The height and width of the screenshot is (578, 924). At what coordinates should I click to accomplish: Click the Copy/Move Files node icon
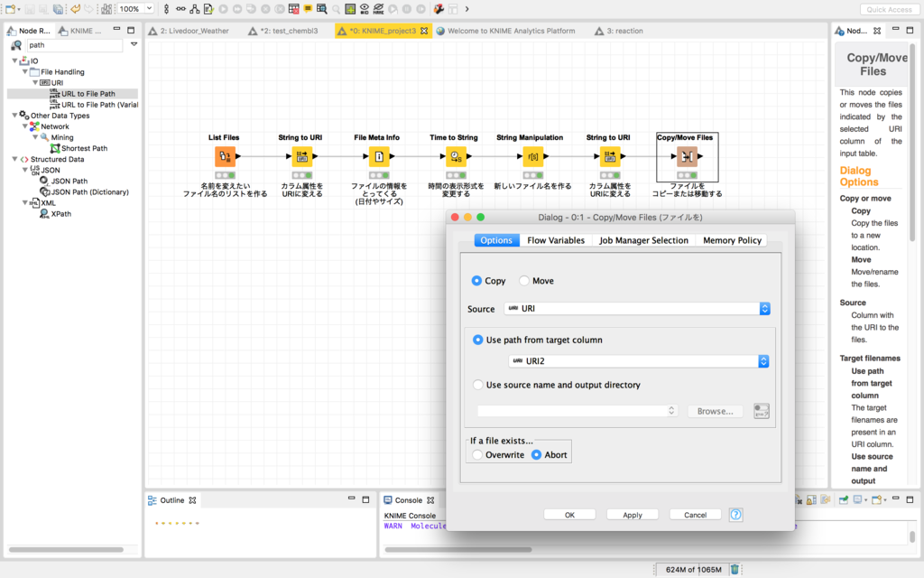point(687,156)
